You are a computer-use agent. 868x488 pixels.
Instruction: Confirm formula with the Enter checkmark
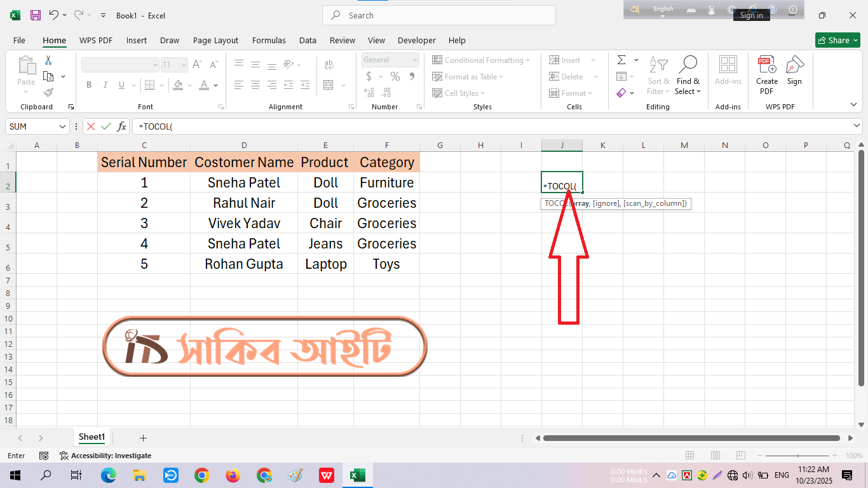[x=105, y=126]
